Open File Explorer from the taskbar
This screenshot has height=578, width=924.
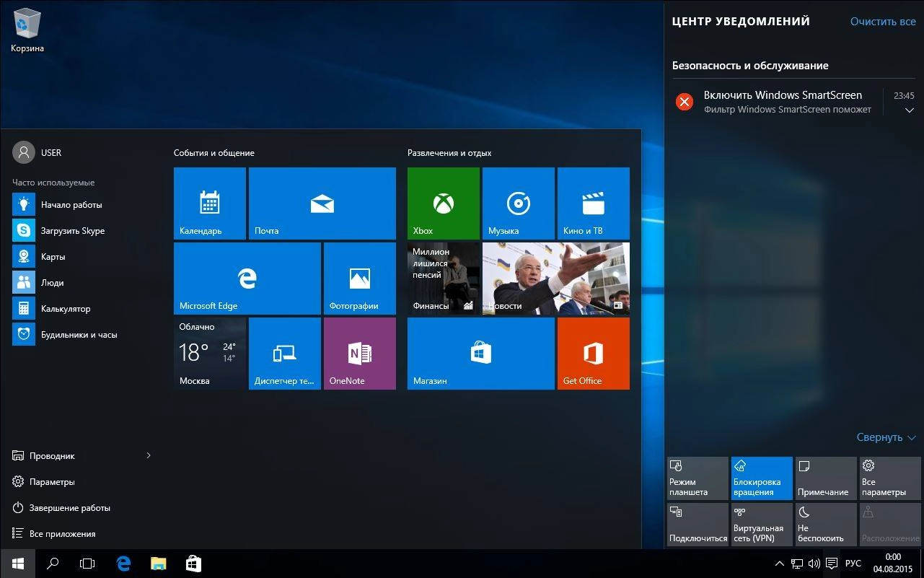(158, 564)
